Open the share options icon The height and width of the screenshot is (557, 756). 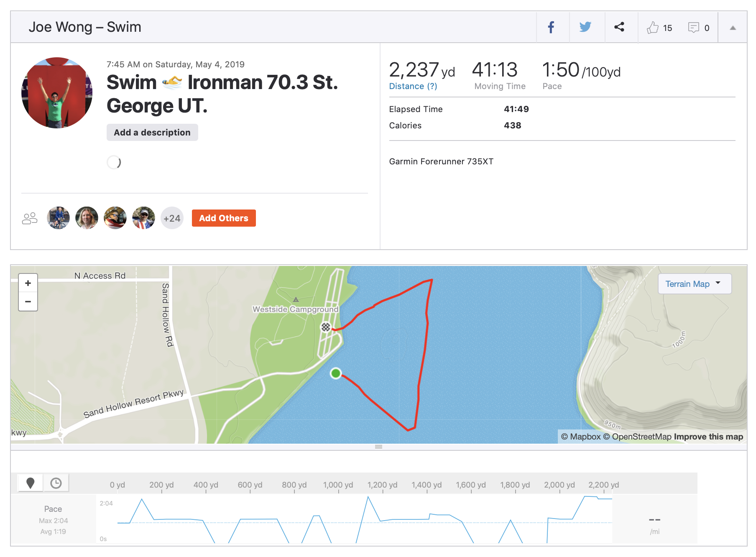(x=619, y=28)
